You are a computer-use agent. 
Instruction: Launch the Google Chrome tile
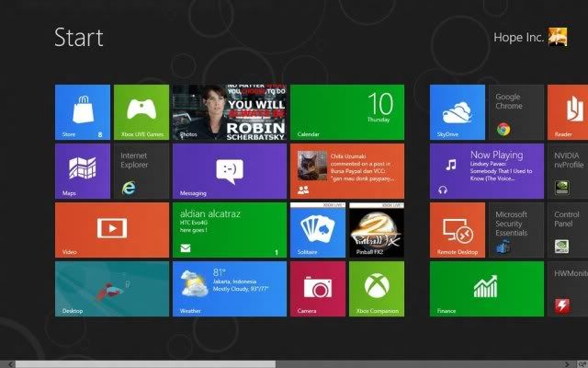coord(516,112)
